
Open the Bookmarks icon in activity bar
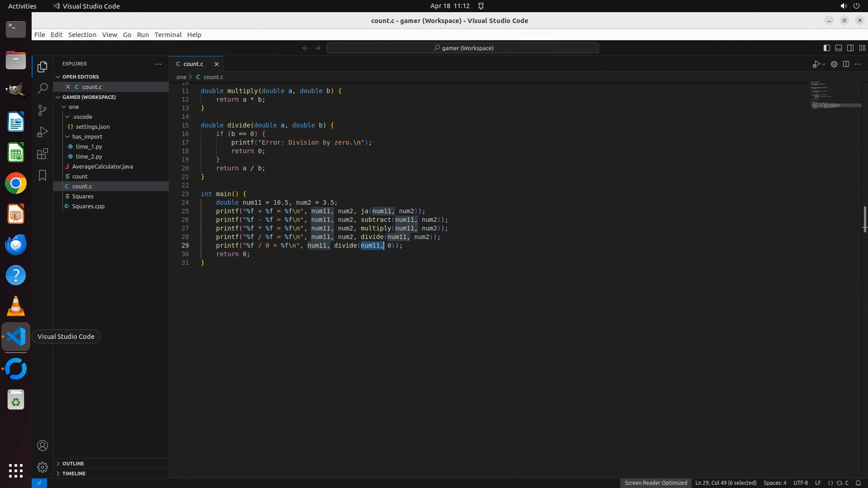pyautogui.click(x=42, y=175)
